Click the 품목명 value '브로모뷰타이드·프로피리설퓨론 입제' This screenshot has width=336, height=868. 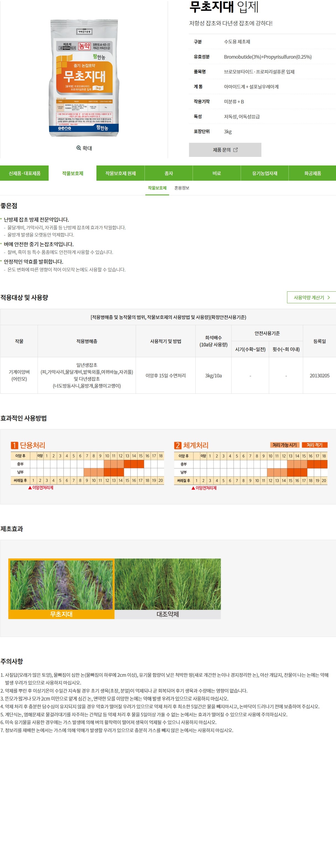point(259,72)
